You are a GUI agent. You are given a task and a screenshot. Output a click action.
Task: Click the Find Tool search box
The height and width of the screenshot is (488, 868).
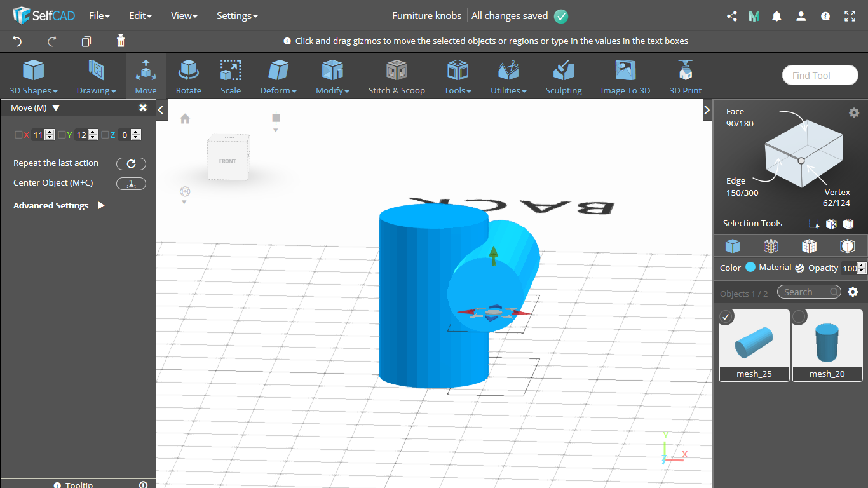click(820, 76)
